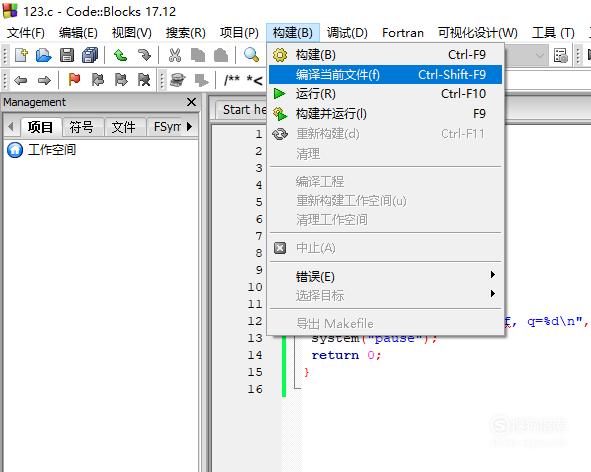The width and height of the screenshot is (591, 472).
Task: Select the 工作空间 tree item
Action: (52, 150)
